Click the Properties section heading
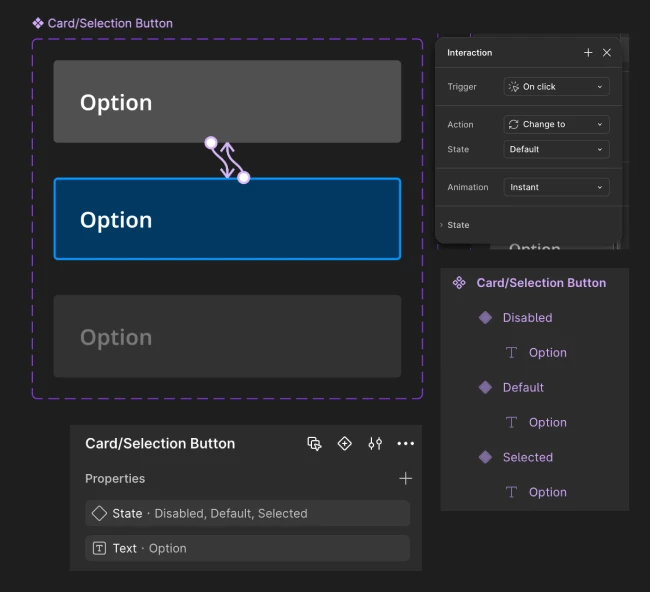Screen dimensions: 650x592 click(x=115, y=478)
